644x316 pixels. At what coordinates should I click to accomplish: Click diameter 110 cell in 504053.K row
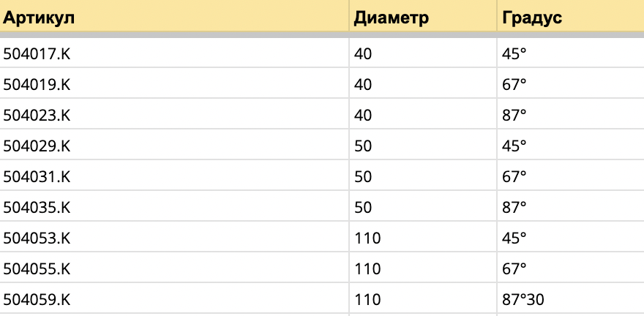click(x=367, y=238)
